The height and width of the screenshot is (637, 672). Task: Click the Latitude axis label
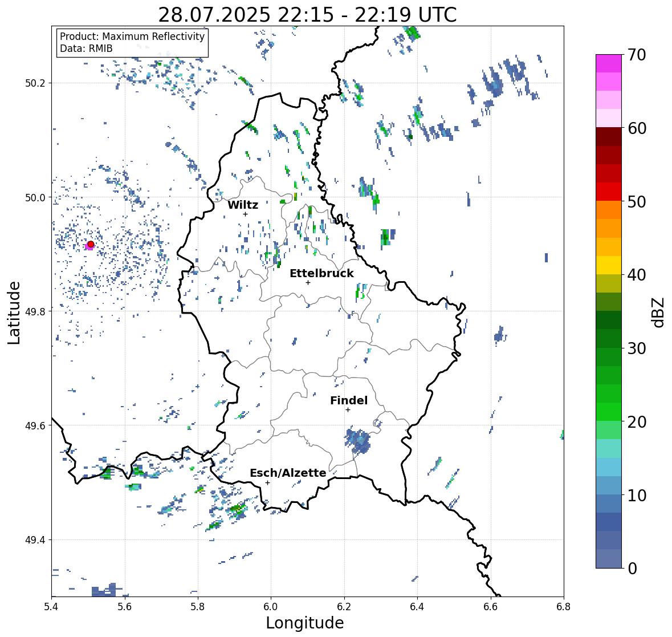(14, 313)
